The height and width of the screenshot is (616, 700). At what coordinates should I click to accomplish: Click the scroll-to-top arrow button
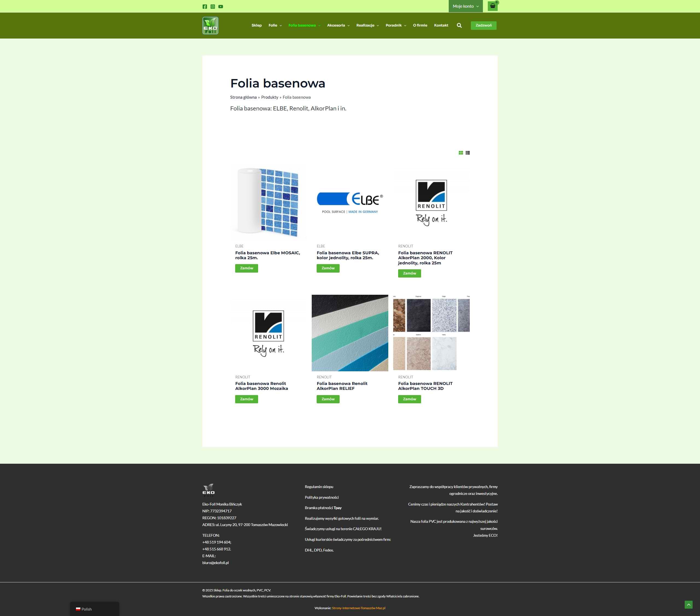pyautogui.click(x=688, y=604)
